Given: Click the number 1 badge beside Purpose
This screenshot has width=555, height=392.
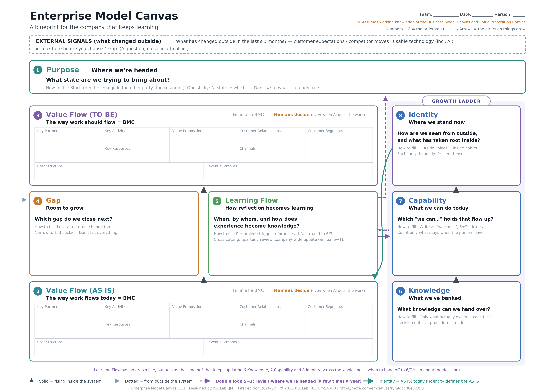Looking at the screenshot, I should coord(38,70).
